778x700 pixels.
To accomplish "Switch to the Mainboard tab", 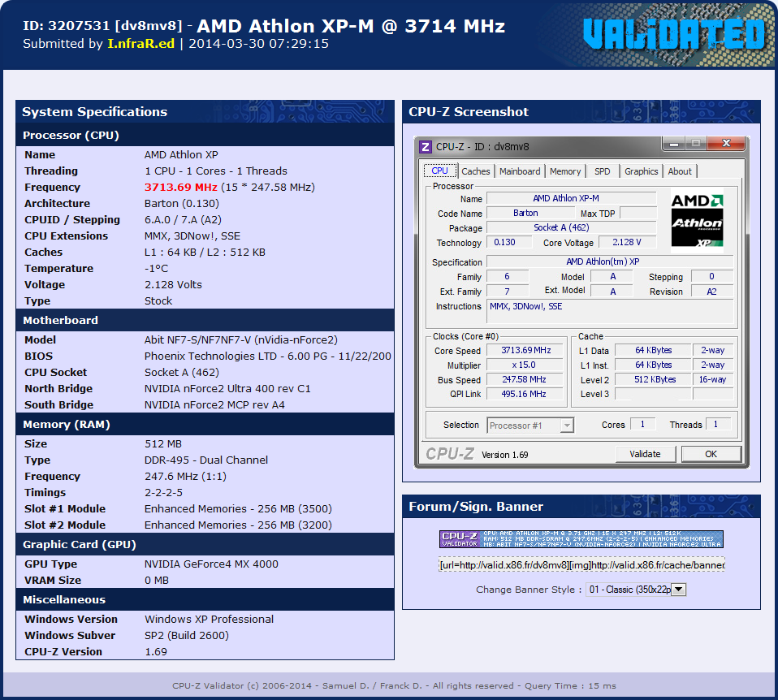I will [x=520, y=171].
